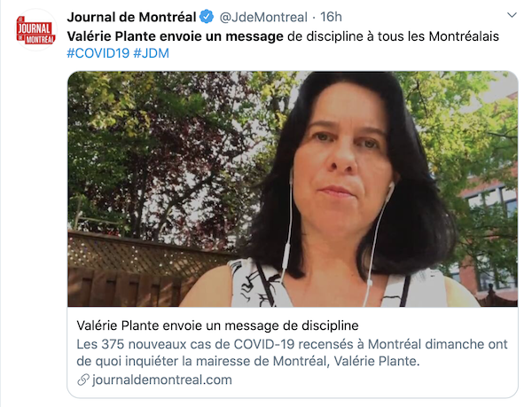Click the blue verified badge
532x407 pixels.
coord(207,17)
